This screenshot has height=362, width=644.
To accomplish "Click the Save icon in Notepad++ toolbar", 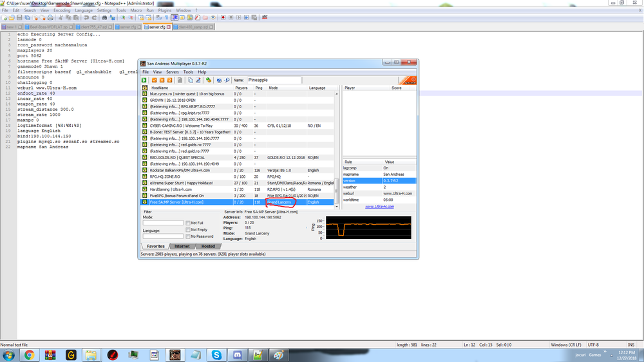I will pyautogui.click(x=19, y=17).
